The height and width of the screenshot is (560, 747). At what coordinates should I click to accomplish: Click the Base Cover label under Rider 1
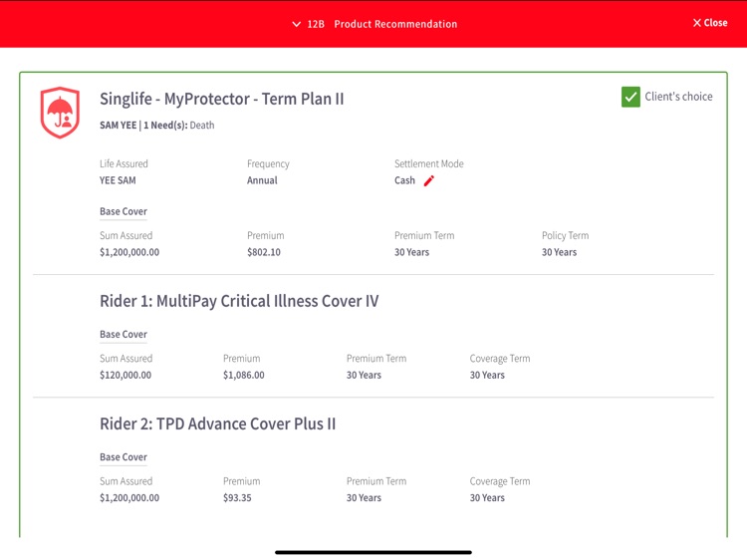124,335
